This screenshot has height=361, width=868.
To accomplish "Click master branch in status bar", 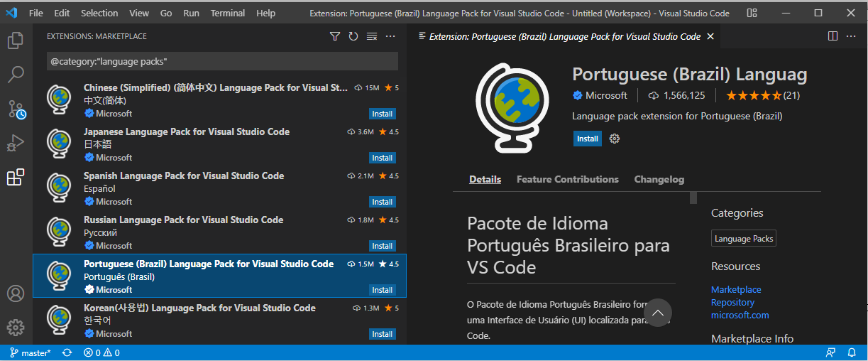I will [31, 352].
